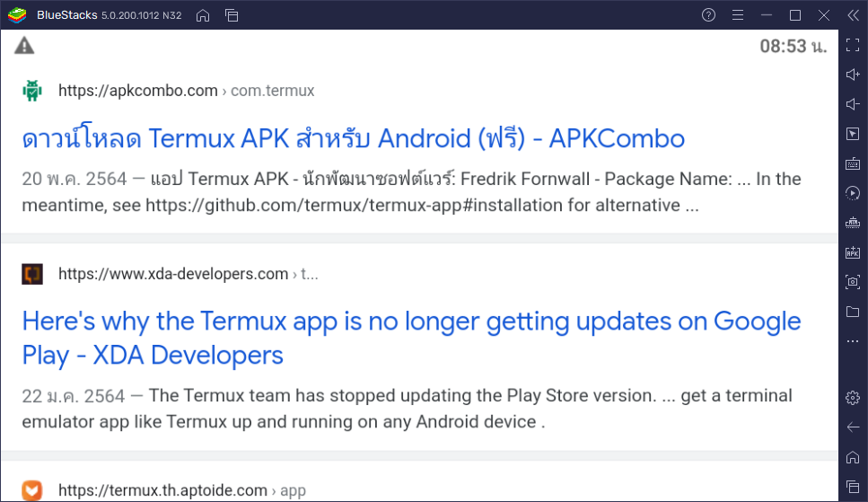Open BlueStacks home icon in title bar
This screenshot has width=868, height=502.
coord(203,15)
